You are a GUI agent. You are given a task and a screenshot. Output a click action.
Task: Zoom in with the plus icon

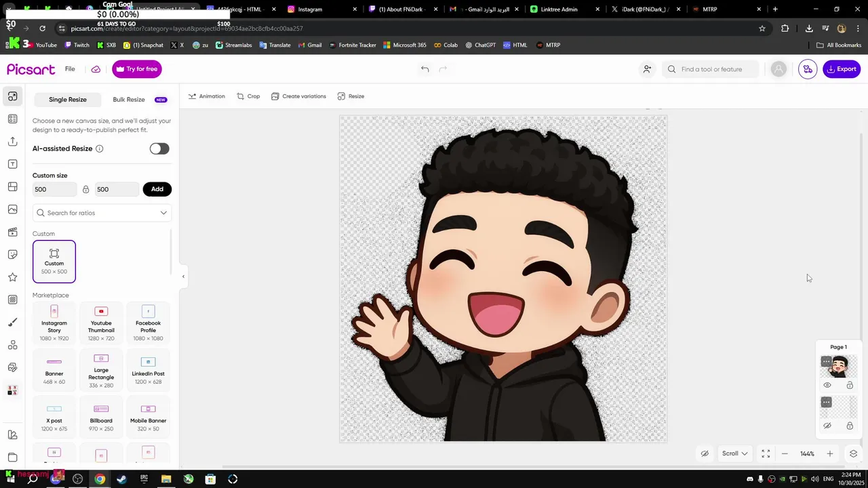829,453
